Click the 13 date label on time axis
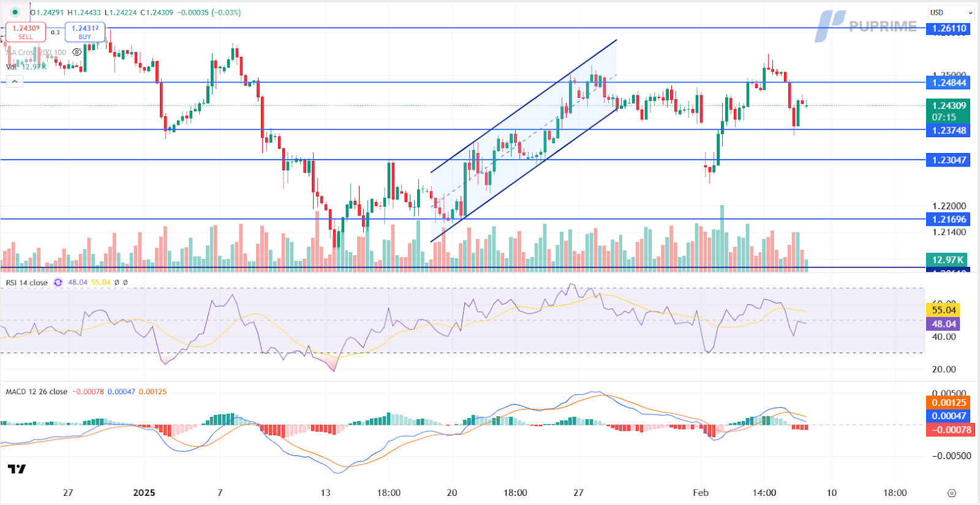The height and width of the screenshot is (505, 980). (x=325, y=493)
